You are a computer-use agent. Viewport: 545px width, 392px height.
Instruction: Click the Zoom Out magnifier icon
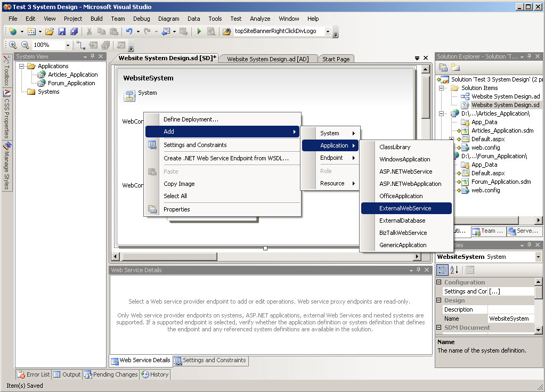[x=25, y=45]
